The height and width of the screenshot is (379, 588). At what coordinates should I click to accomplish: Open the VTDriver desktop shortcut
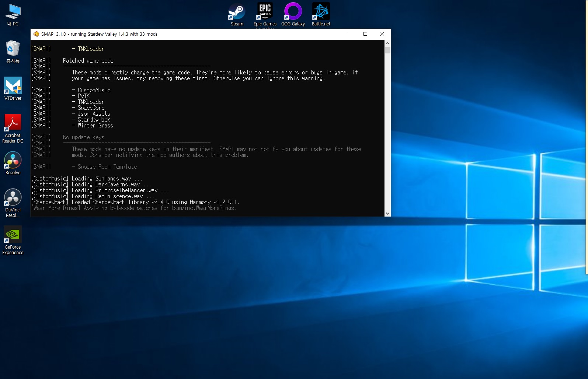point(13,89)
